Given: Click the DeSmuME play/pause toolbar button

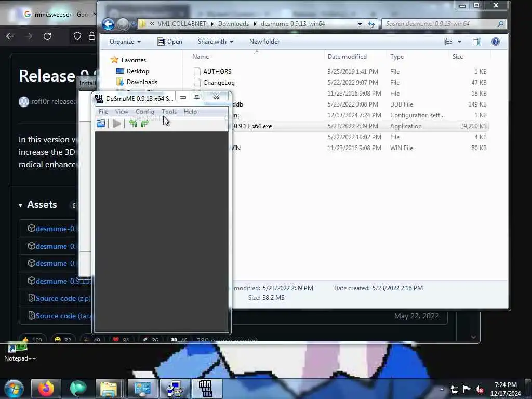Looking at the screenshot, I should (x=117, y=124).
